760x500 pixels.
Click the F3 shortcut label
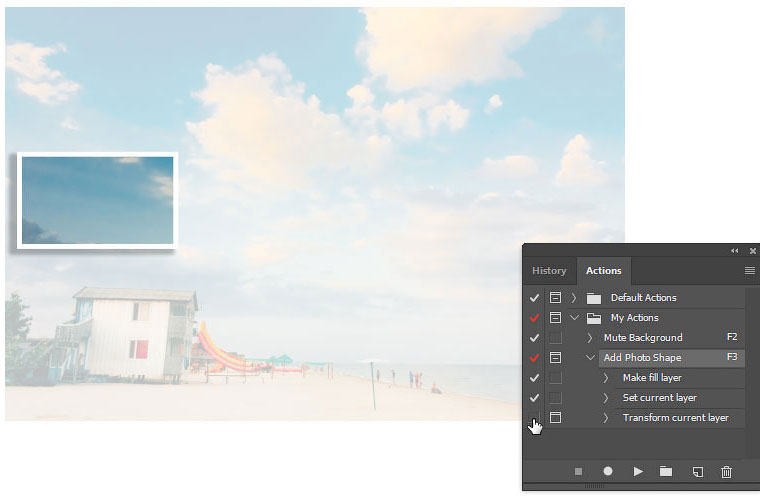click(x=732, y=357)
